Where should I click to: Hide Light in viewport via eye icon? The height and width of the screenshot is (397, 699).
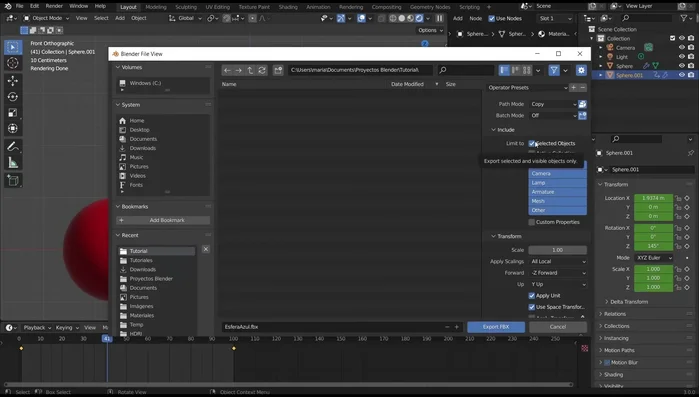coord(682,57)
